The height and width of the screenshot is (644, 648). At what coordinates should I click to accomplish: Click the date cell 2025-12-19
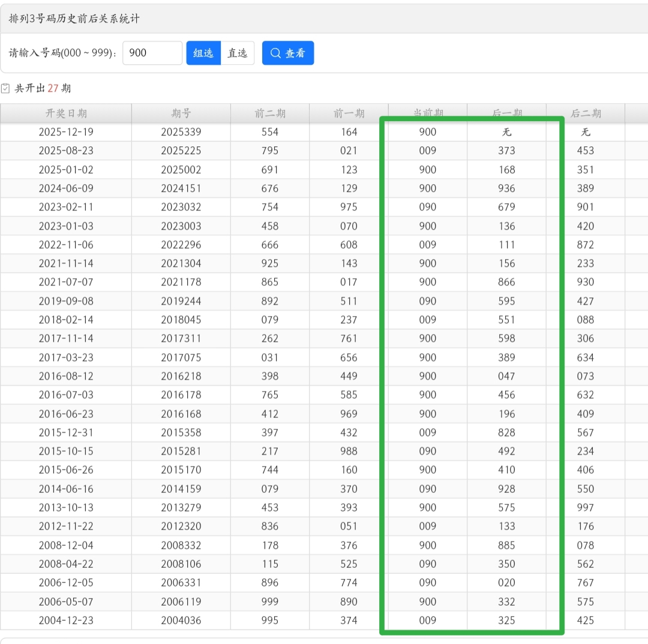coord(66,132)
